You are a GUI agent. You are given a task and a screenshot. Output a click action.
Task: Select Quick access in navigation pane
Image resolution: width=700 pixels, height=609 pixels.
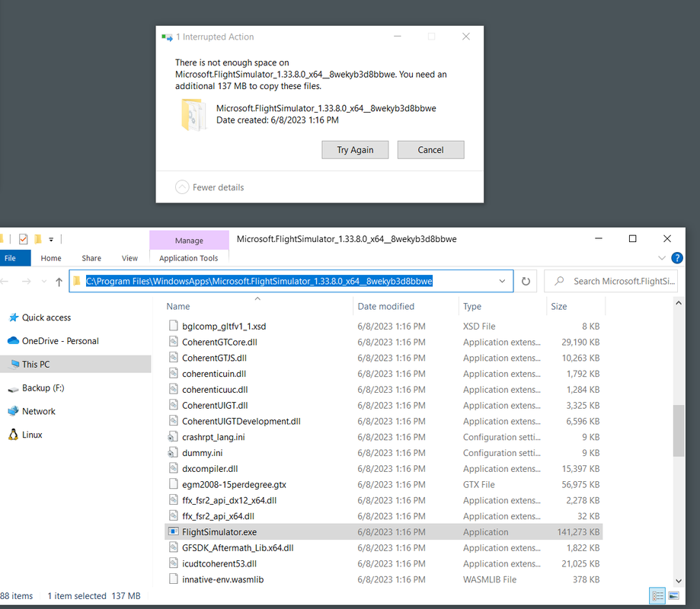pyautogui.click(x=46, y=317)
